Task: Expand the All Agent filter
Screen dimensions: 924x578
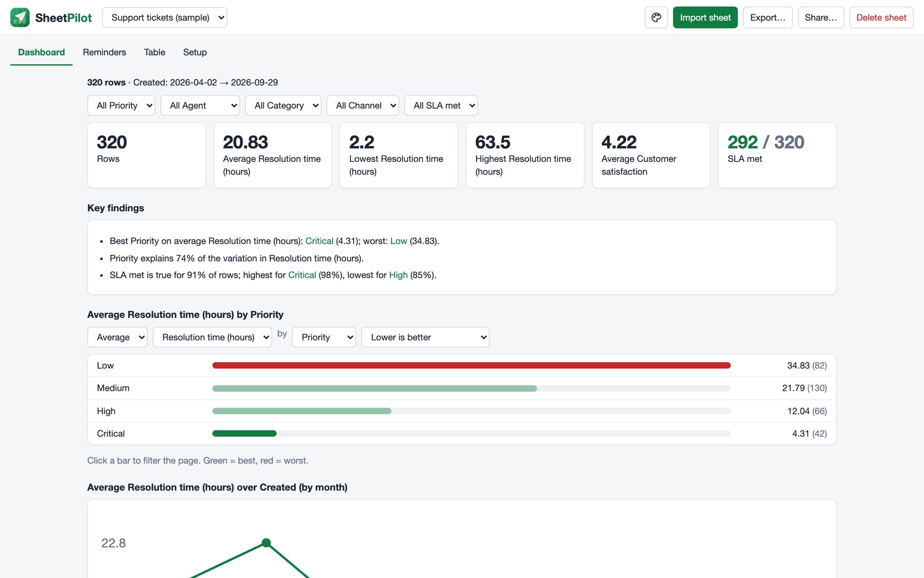Action: (200, 105)
